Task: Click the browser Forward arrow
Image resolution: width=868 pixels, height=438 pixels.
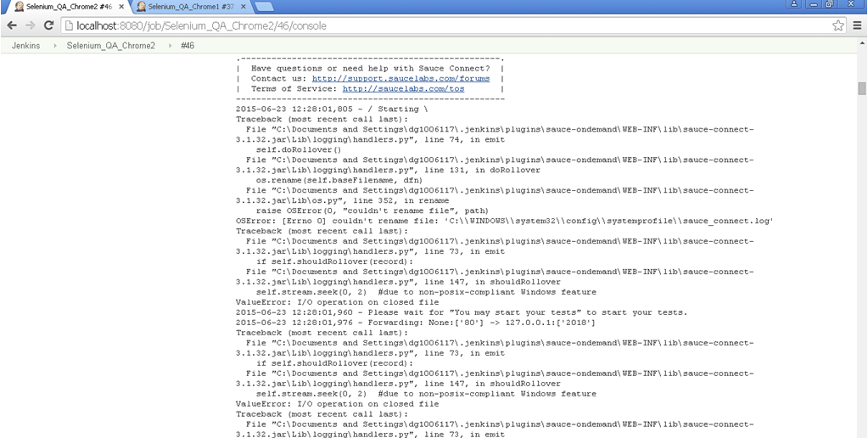Action: [x=31, y=25]
